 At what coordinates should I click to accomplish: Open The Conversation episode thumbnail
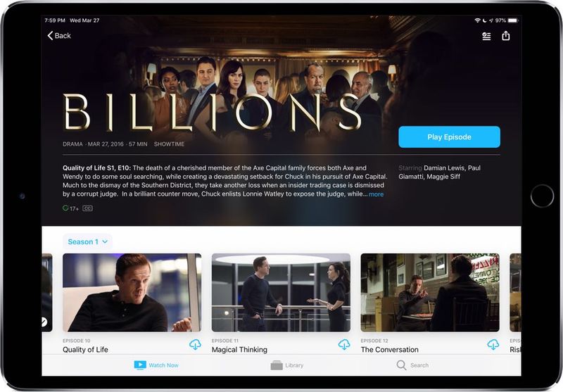pos(430,293)
